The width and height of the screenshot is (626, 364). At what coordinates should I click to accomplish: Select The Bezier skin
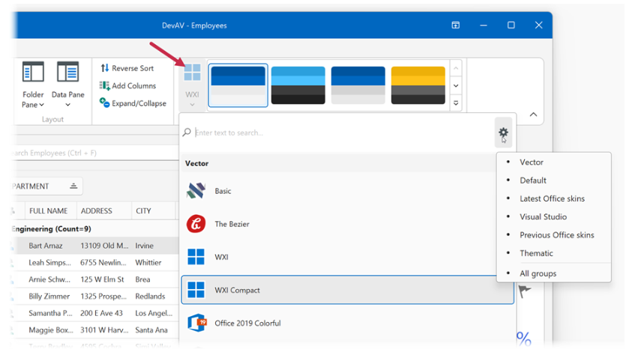click(x=347, y=224)
